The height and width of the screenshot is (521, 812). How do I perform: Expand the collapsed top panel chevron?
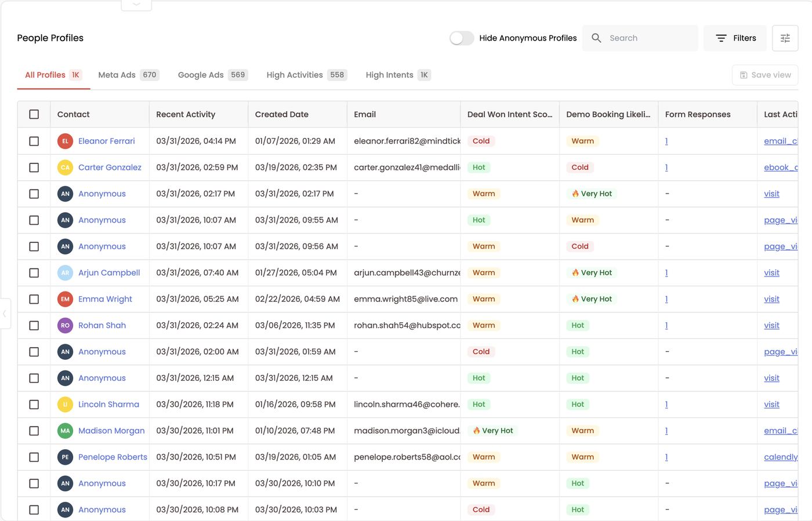pyautogui.click(x=136, y=5)
